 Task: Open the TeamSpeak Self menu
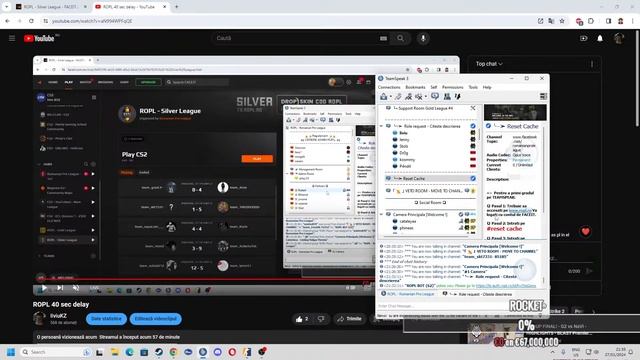click(x=433, y=87)
